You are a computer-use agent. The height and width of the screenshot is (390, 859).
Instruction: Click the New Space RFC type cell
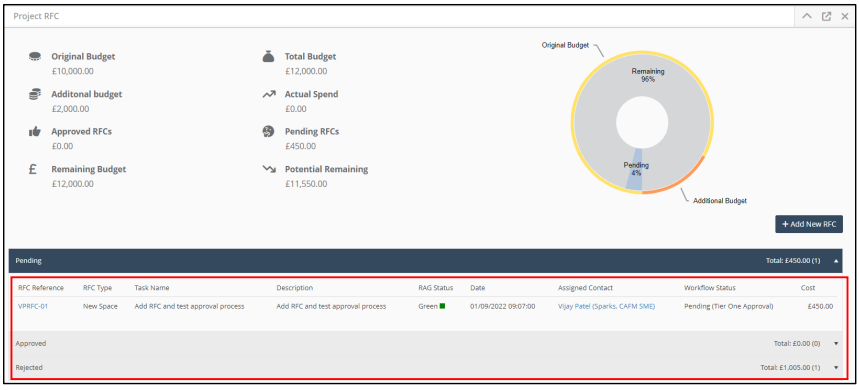(100, 306)
